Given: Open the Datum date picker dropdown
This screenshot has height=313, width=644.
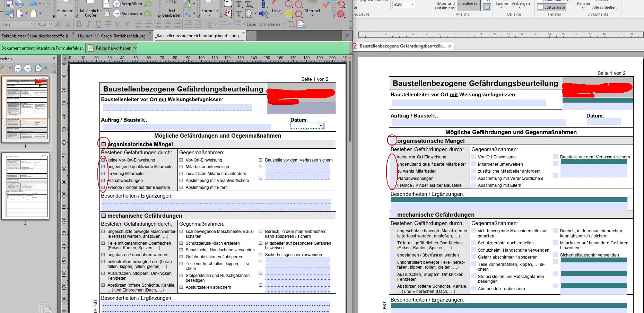Looking at the screenshot, I should [x=321, y=125].
